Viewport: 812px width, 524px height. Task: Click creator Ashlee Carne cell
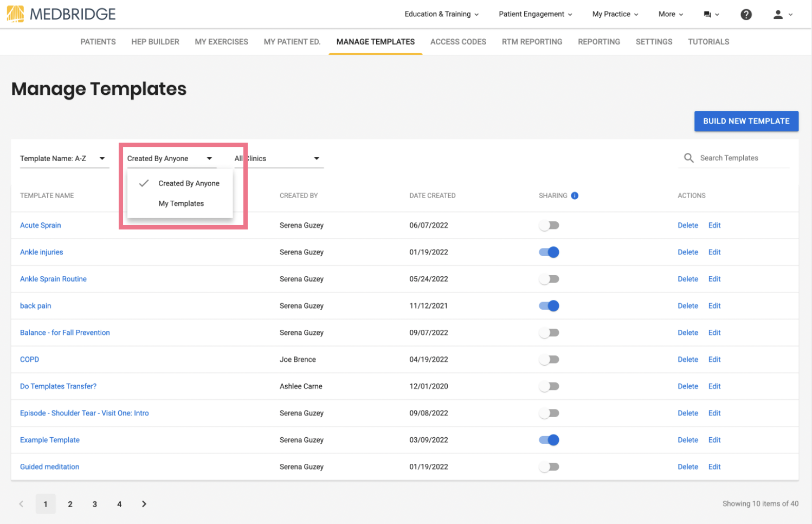click(301, 387)
